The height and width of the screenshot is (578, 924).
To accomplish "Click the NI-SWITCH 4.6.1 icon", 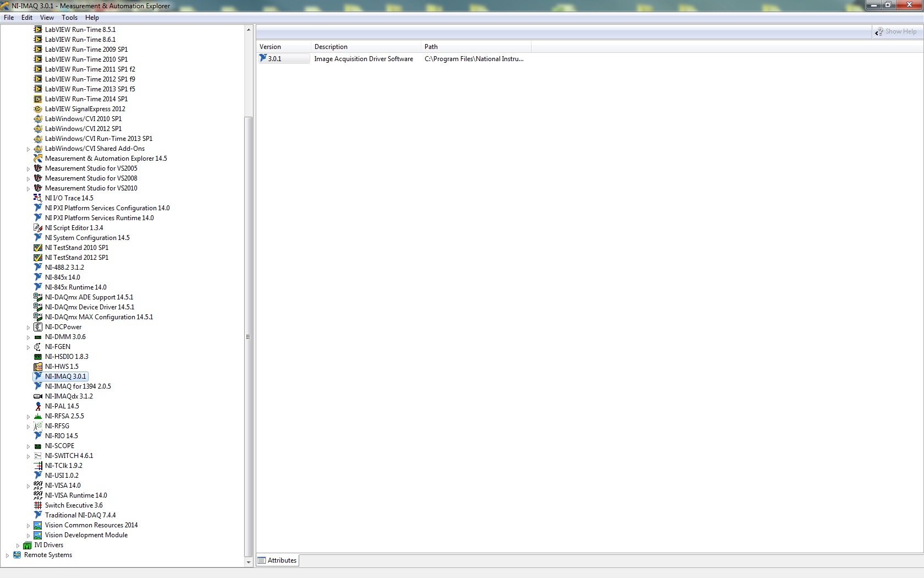I will coord(38,456).
